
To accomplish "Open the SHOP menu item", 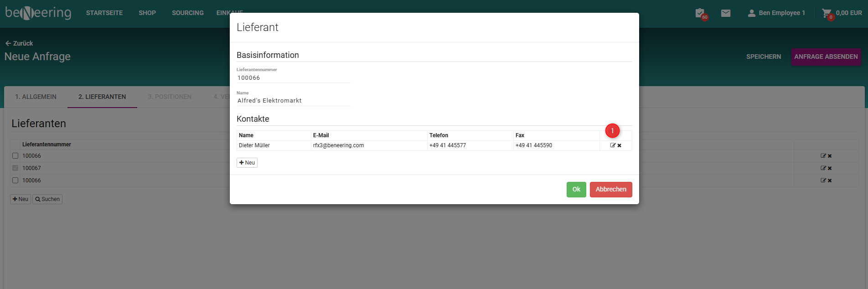I will point(147,13).
